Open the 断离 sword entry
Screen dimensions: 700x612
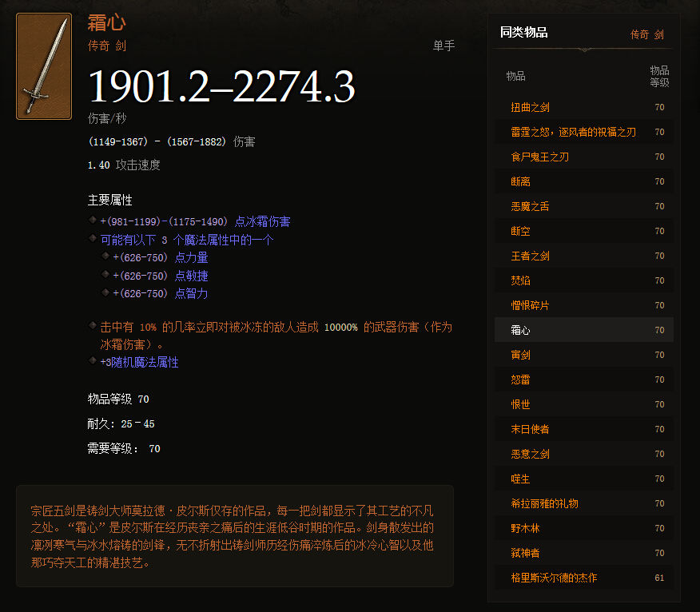pos(520,181)
